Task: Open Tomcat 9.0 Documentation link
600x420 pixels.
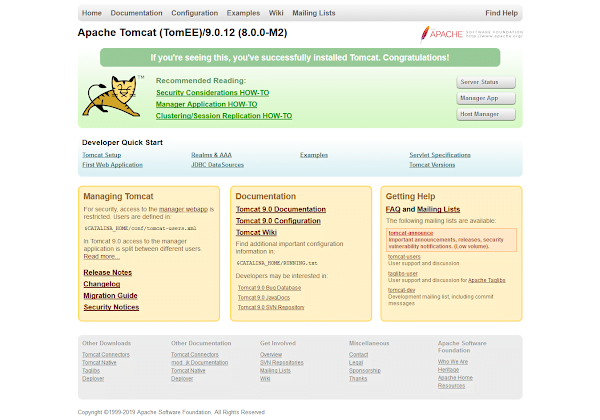Action: click(281, 210)
